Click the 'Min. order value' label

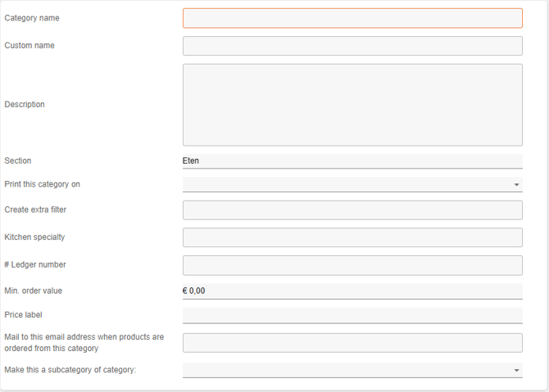33,291
